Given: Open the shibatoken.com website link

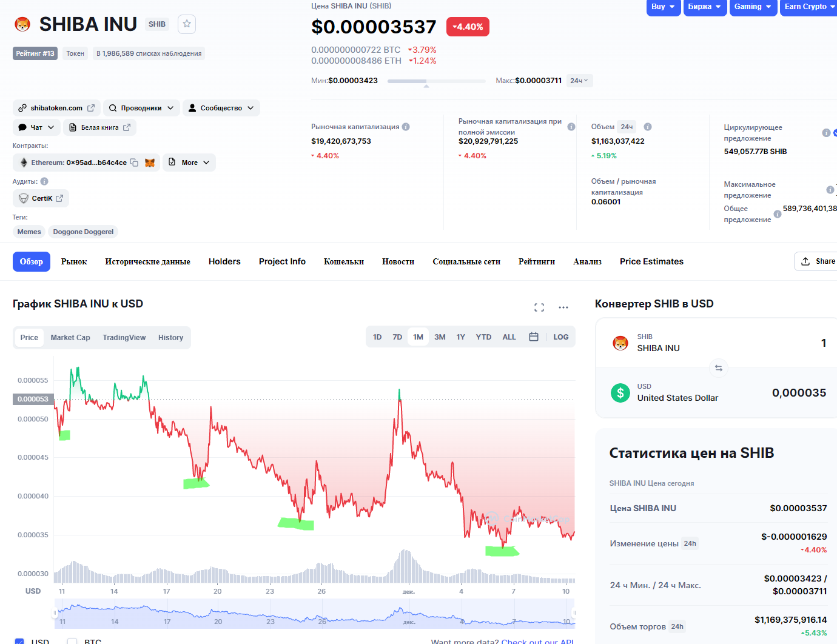Looking at the screenshot, I should pos(56,108).
